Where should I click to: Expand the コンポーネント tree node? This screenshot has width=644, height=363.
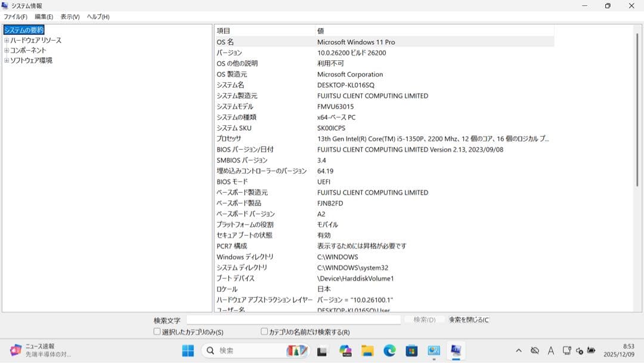[x=6, y=50]
